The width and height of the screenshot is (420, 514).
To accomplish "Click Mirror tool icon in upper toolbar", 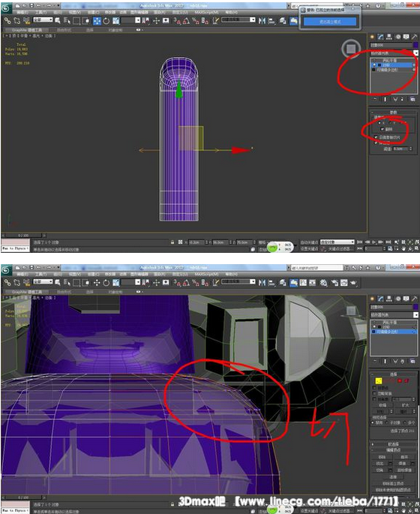I will [262, 21].
